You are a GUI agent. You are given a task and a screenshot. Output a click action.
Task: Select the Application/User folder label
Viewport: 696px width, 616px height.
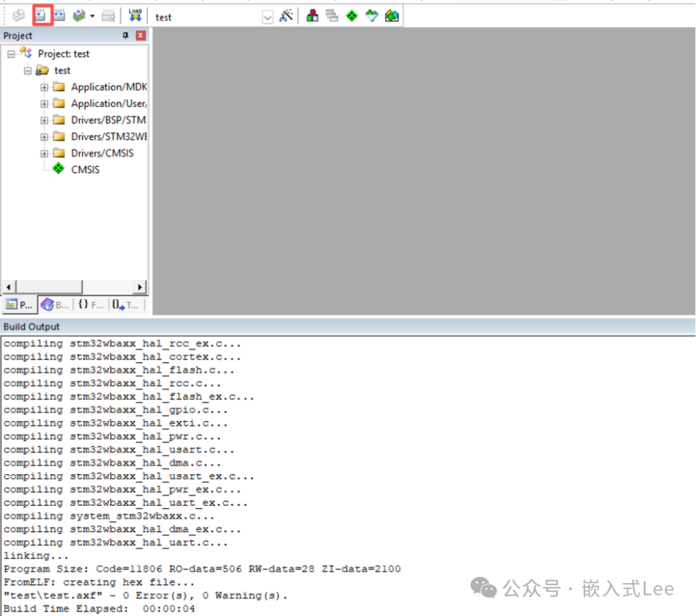tap(109, 103)
